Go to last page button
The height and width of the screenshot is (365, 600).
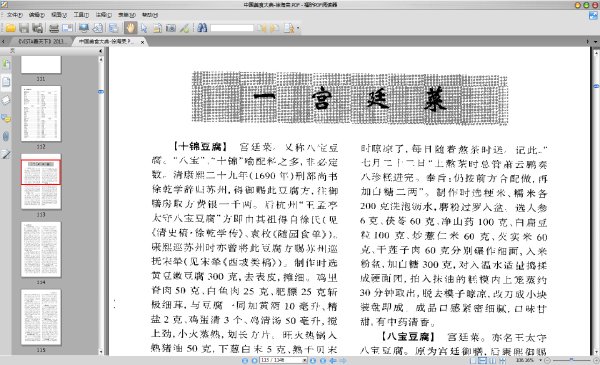[x=323, y=360]
